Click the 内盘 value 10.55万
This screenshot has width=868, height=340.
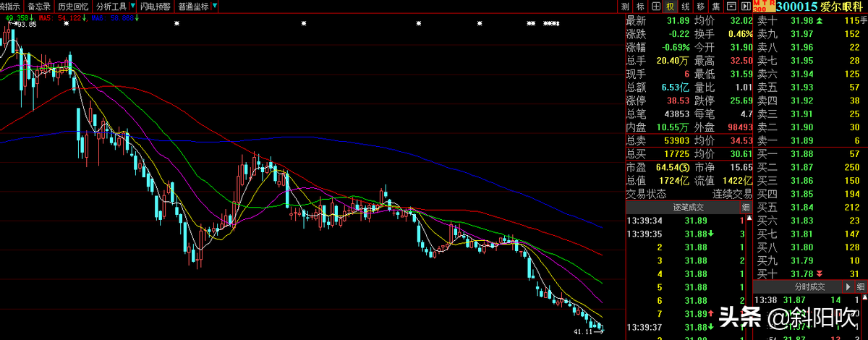[x=674, y=127]
